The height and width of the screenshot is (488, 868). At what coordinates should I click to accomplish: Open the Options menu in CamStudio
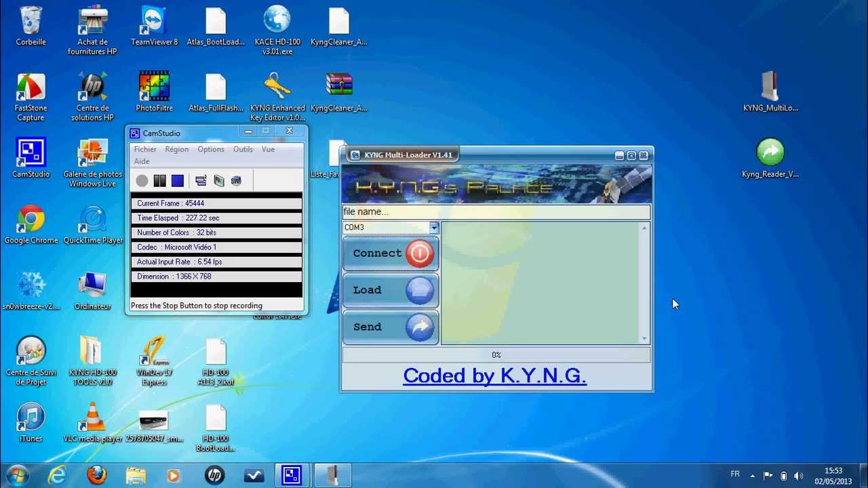[211, 149]
